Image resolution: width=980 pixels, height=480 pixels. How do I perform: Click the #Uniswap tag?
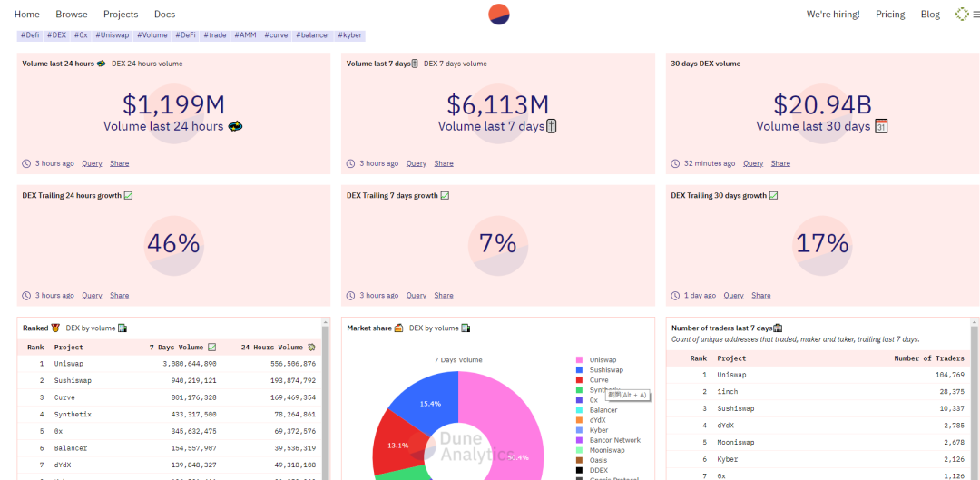pyautogui.click(x=112, y=35)
